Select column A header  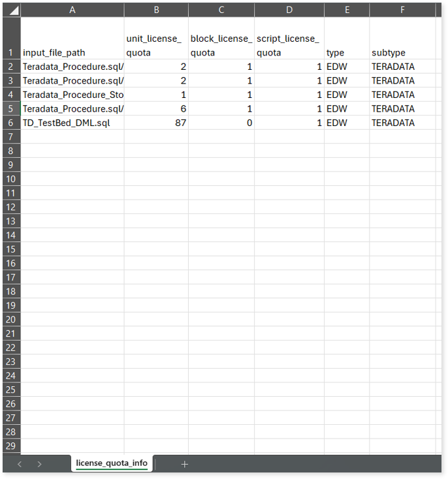(x=72, y=10)
